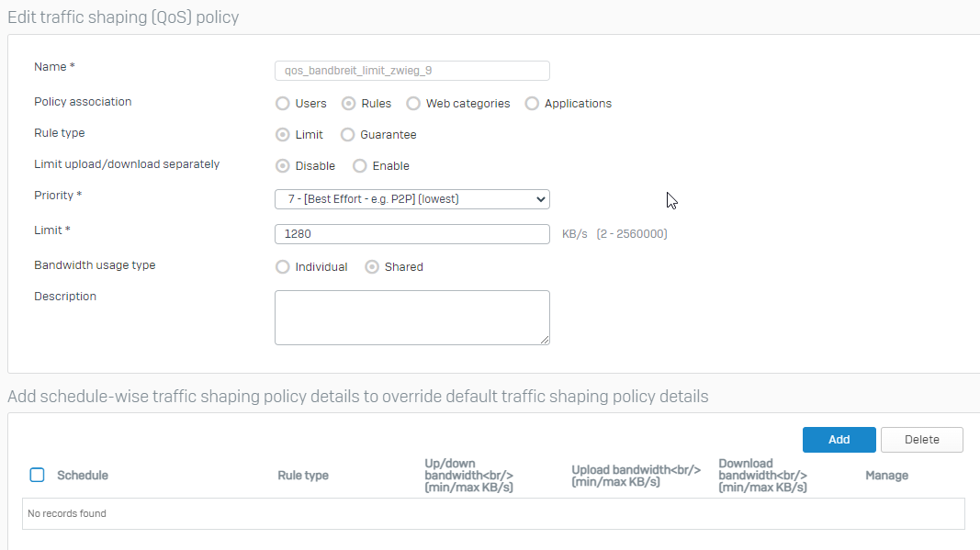Pick the Applications association radio
This screenshot has height=550, width=980.
[x=532, y=104]
